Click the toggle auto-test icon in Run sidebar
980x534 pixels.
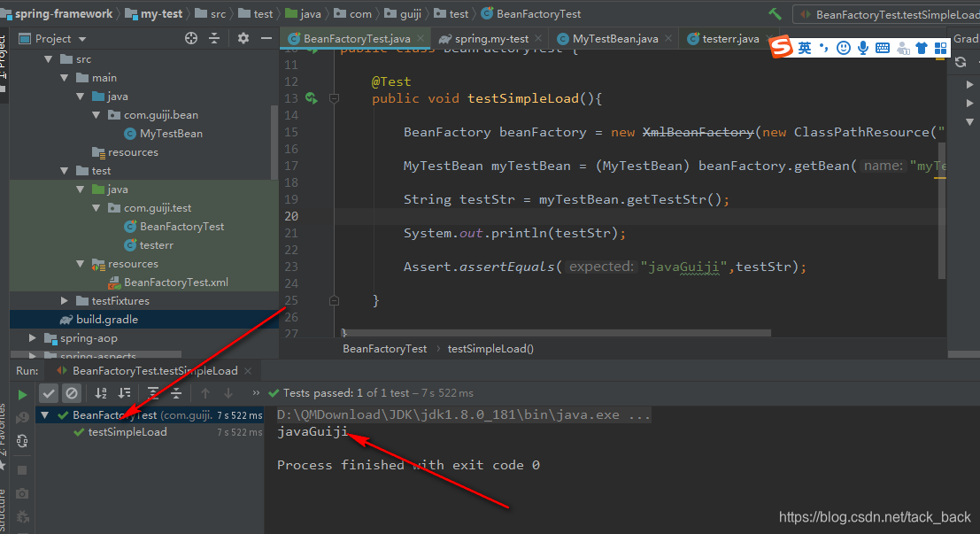point(22,441)
